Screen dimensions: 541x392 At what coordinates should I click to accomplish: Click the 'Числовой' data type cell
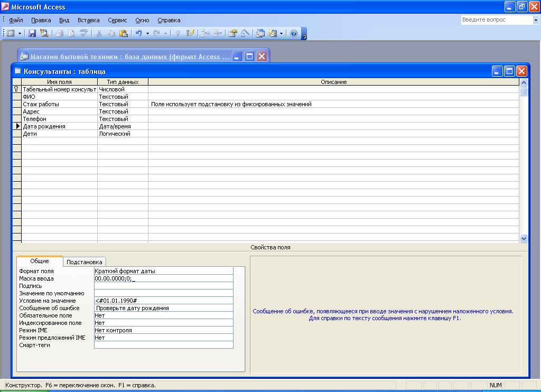coord(123,89)
